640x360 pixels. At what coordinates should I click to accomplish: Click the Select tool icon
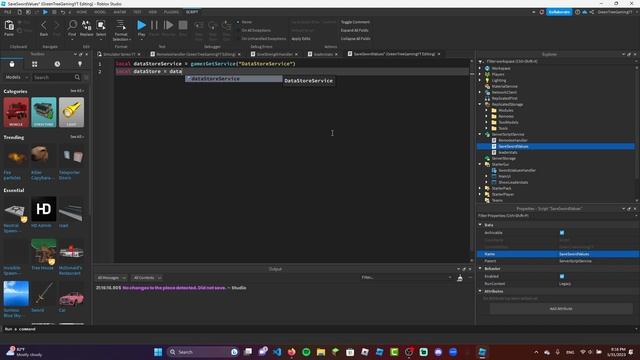pos(101,25)
